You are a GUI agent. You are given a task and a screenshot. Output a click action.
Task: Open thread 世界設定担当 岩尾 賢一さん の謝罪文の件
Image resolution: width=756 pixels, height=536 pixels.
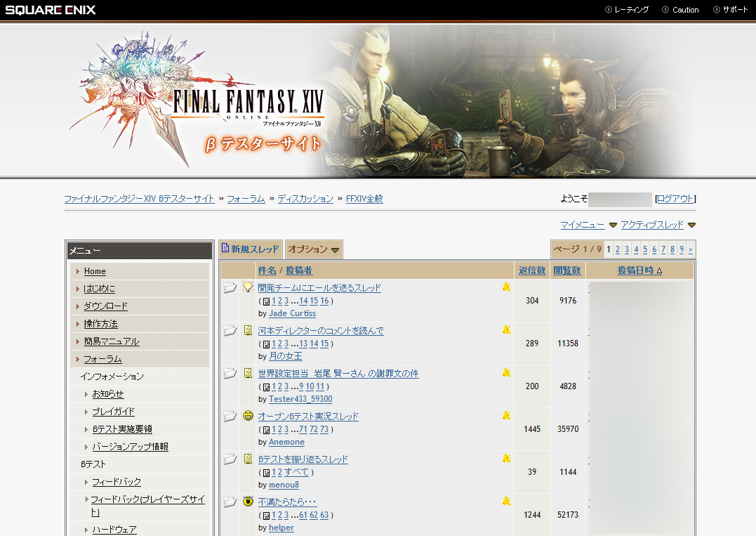338,374
